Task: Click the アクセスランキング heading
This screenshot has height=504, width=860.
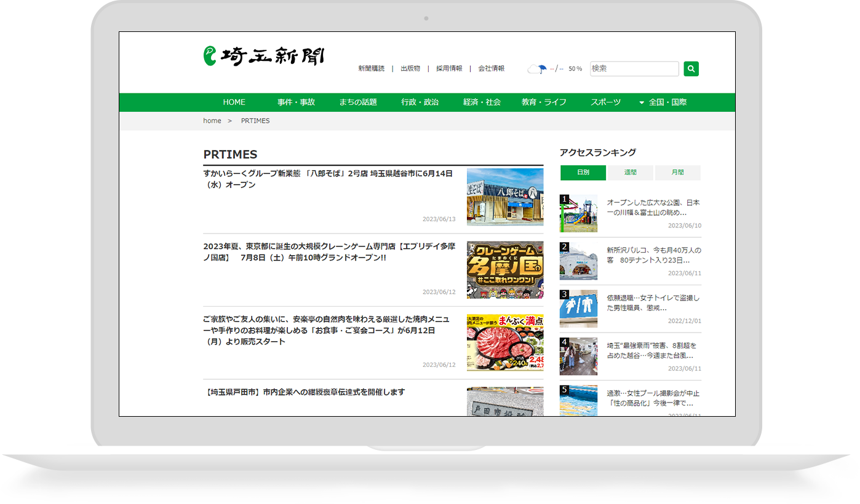Action: pos(598,152)
